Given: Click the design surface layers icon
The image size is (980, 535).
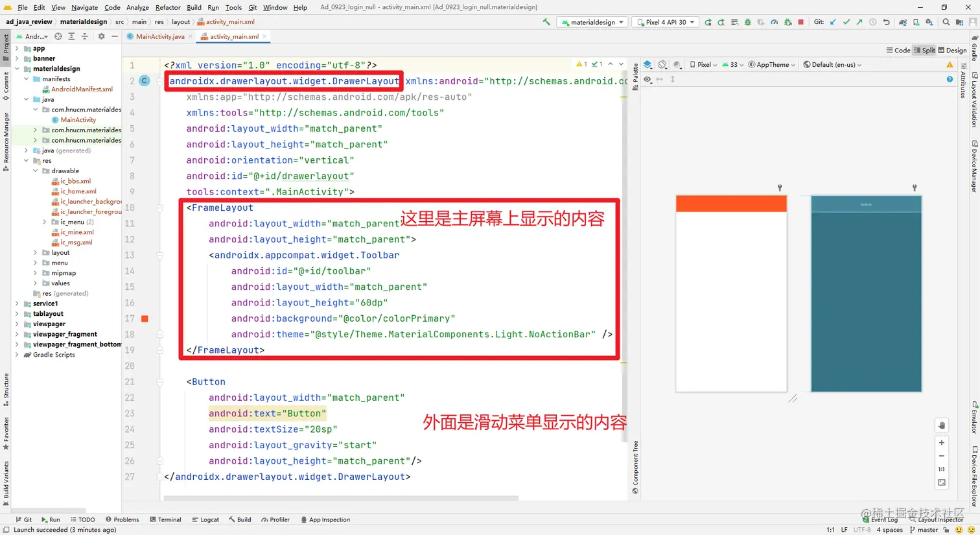Looking at the screenshot, I should pos(647,65).
